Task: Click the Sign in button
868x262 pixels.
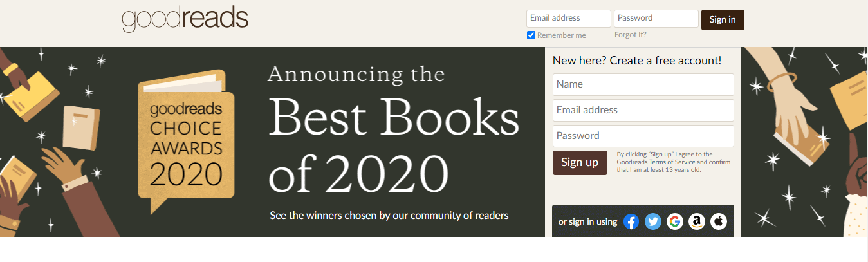Action: 723,19
